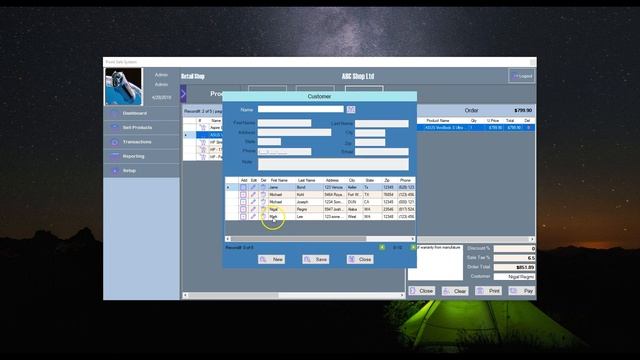This screenshot has height=360, width=640.
Task: Click Edit pencil in Michael Joseph row
Action: (253, 202)
